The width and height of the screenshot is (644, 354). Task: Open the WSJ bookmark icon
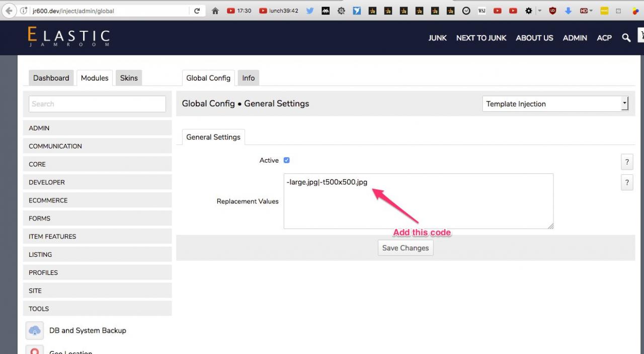[x=481, y=11]
